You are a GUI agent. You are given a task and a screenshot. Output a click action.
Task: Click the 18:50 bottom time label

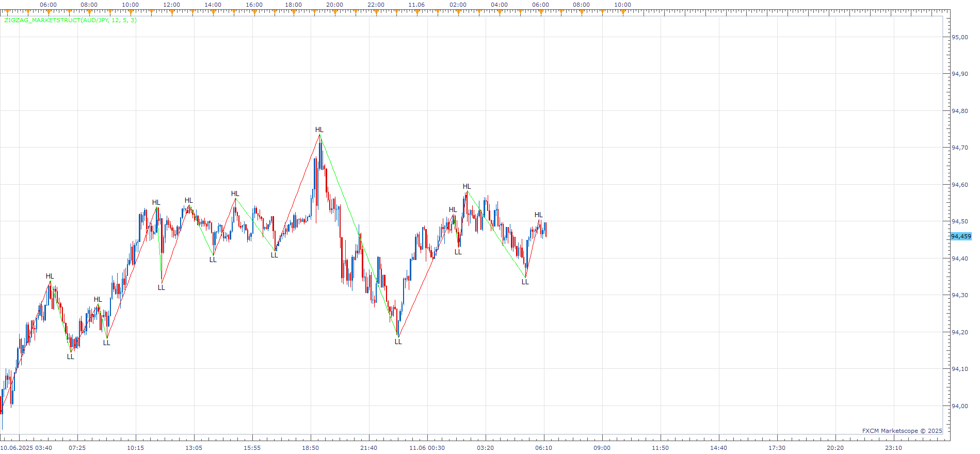tap(311, 448)
